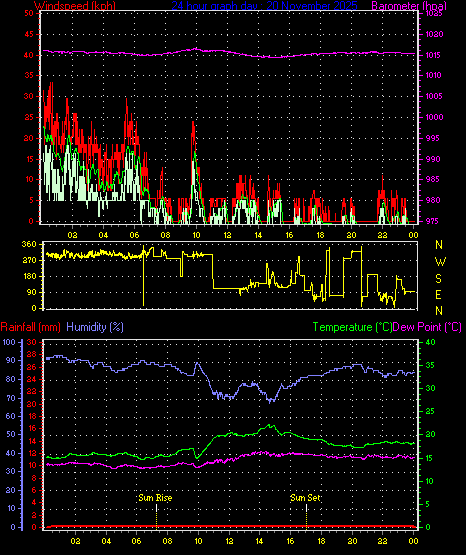The height and width of the screenshot is (555, 466).
Task: Click the 35 temperature scale value
Action: [430, 365]
